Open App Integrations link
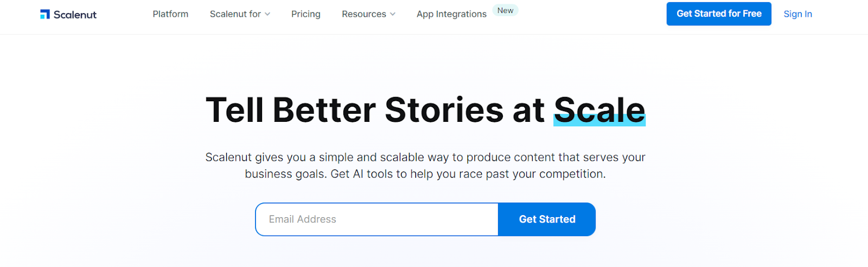Image resolution: width=868 pixels, height=267 pixels. click(x=451, y=14)
